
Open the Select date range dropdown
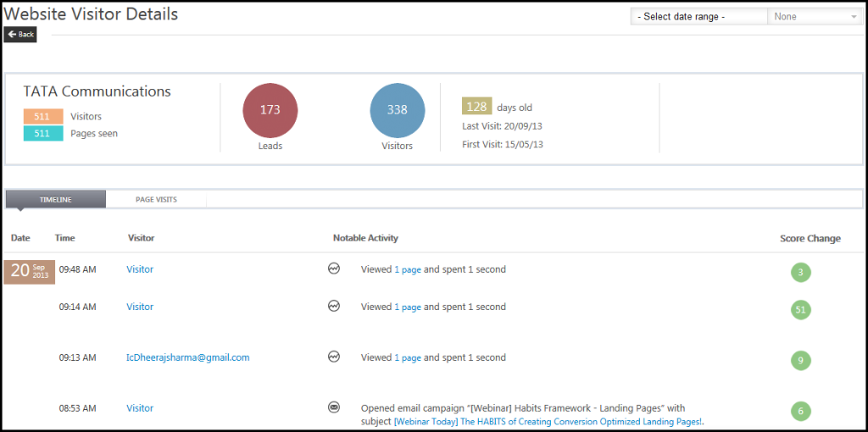point(698,17)
